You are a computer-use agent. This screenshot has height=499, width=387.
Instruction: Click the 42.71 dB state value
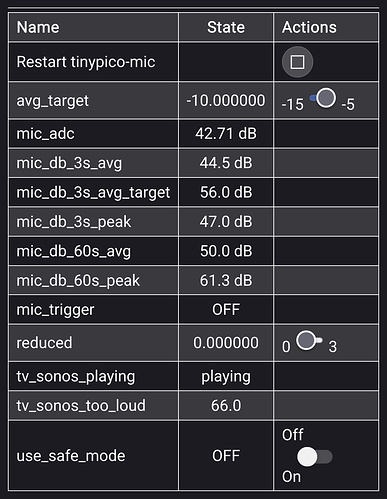[x=226, y=134]
